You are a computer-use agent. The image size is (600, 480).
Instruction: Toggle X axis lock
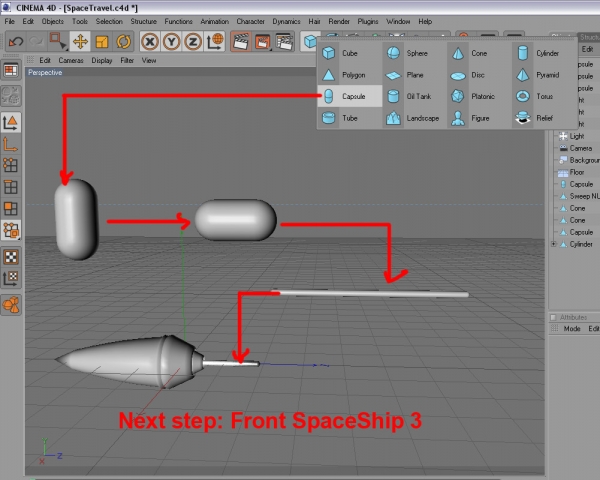150,41
